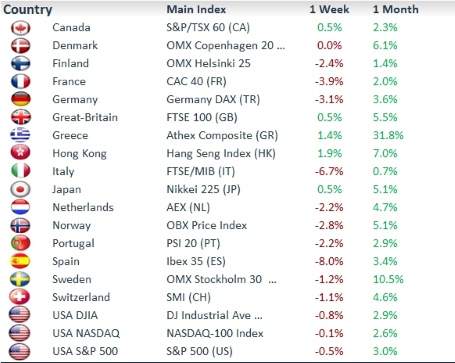
Task: Select the Denmark flag icon
Action: (20, 46)
